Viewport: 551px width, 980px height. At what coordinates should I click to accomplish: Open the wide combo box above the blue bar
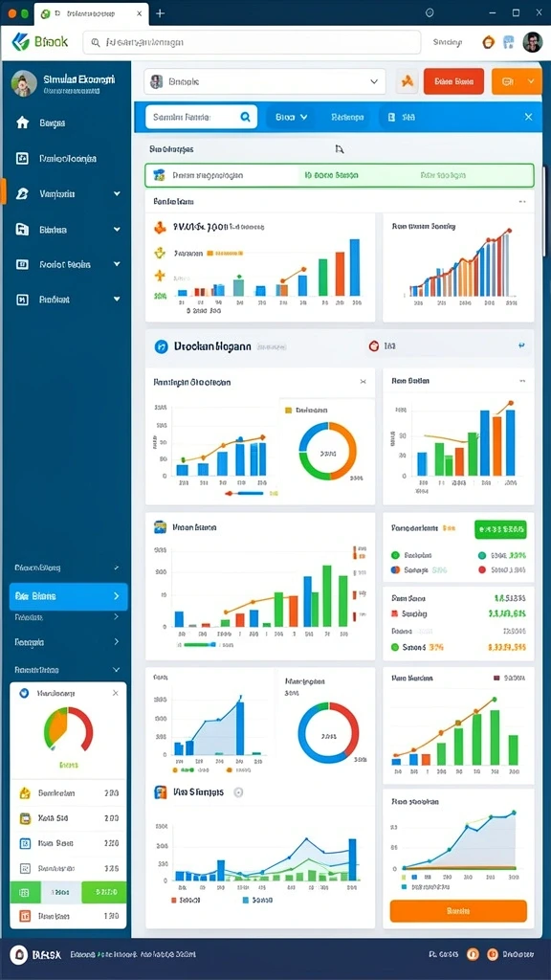pos(265,81)
